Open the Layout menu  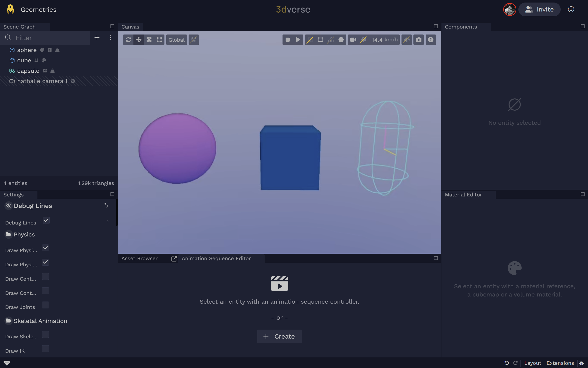click(x=533, y=363)
